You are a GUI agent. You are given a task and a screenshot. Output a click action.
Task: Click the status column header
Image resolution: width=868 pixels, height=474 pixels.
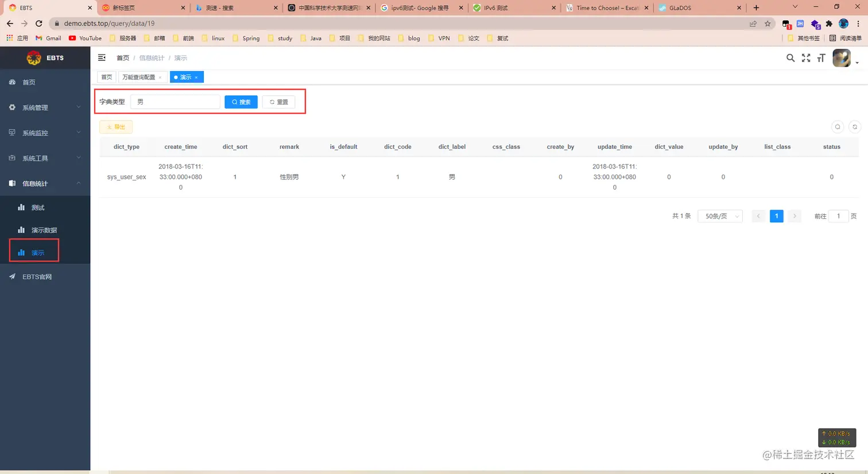pyautogui.click(x=832, y=147)
